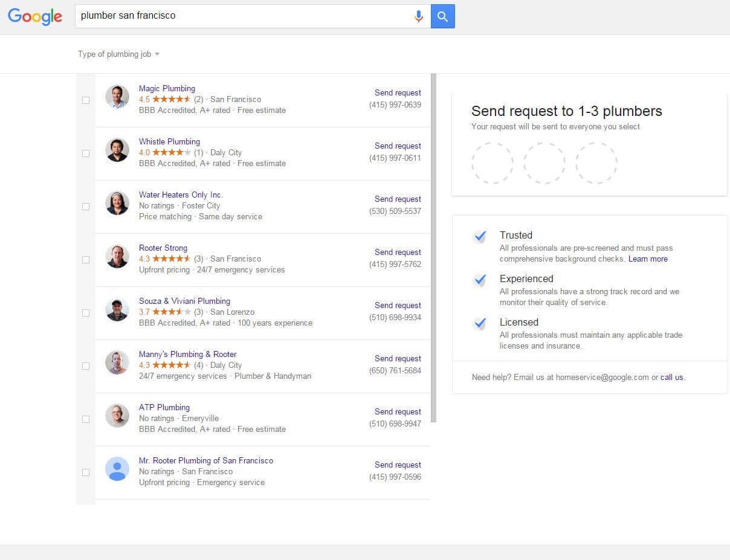Send request to Water Heaters Only Inc.

point(398,199)
